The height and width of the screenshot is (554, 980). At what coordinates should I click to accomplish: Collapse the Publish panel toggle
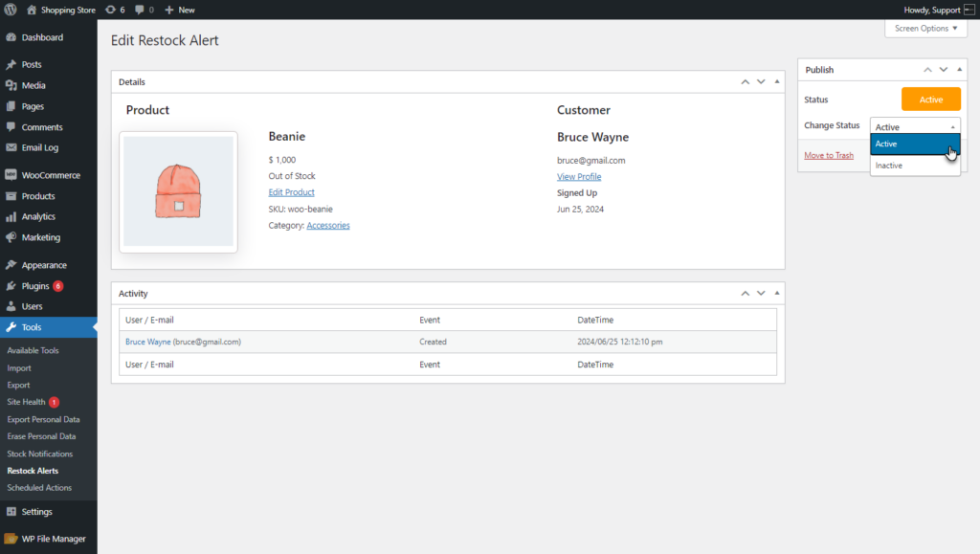tap(959, 69)
